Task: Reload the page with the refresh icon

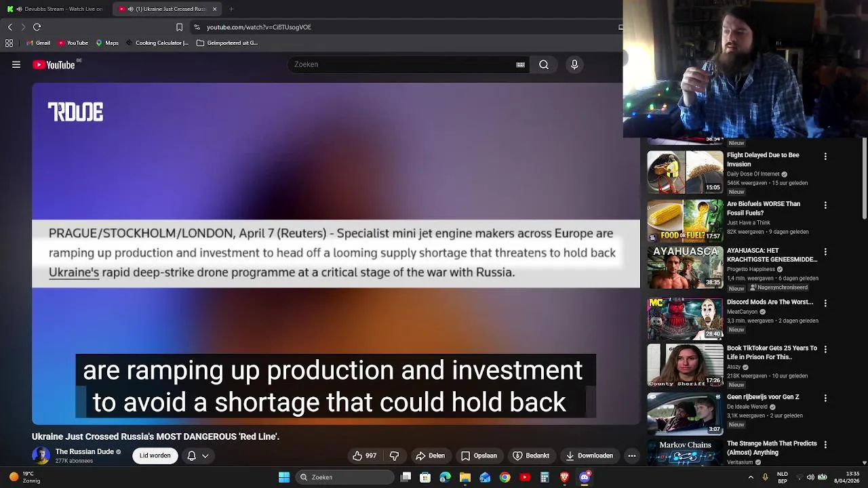Action: pos(37,27)
